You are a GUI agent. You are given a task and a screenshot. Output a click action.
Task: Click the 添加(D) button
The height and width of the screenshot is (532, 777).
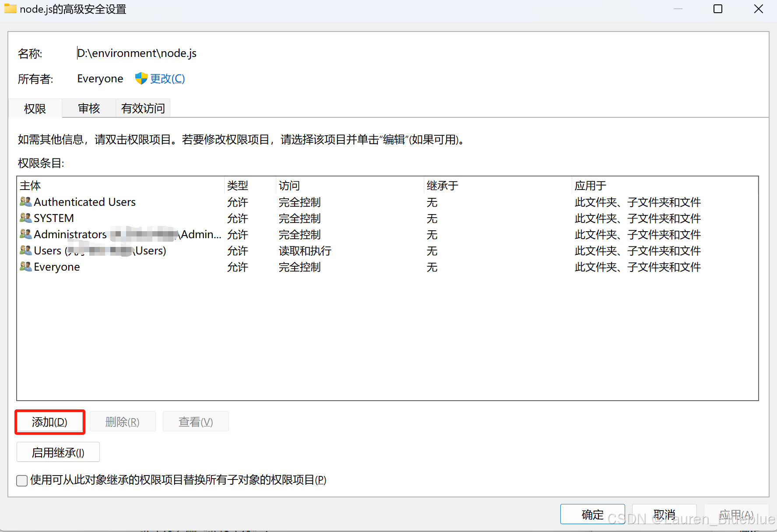coord(49,422)
